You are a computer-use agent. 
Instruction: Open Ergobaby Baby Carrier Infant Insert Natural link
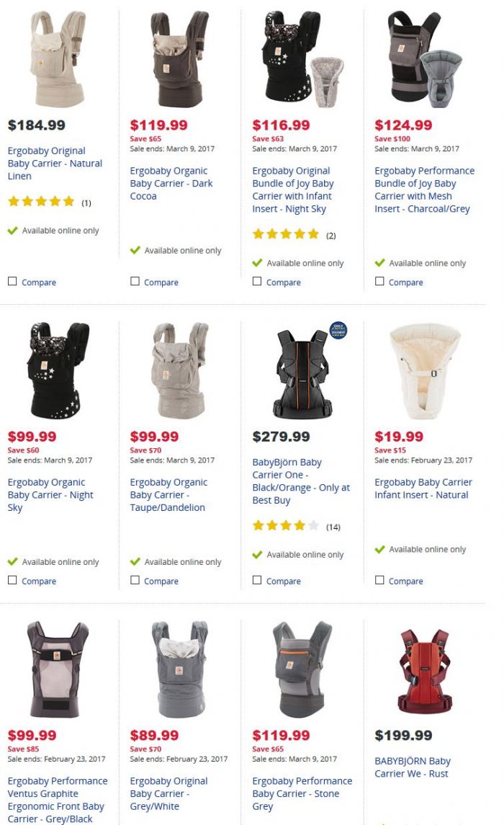423,489
